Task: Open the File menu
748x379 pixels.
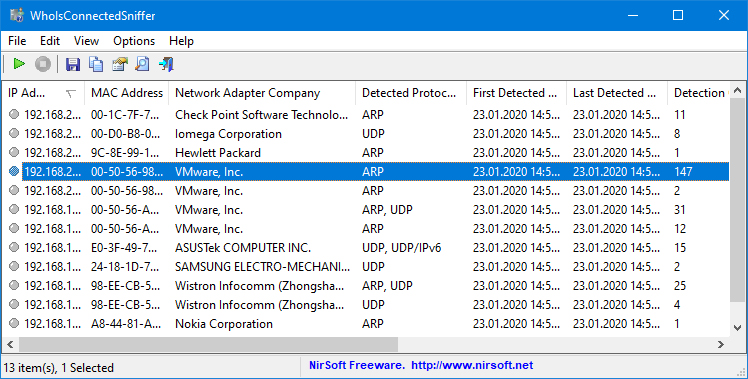Action: [x=17, y=41]
